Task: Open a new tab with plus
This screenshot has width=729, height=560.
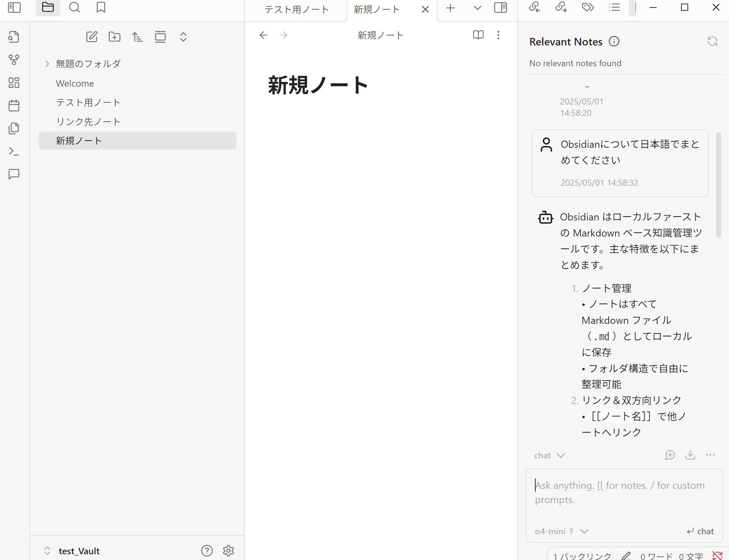Action: (450, 8)
